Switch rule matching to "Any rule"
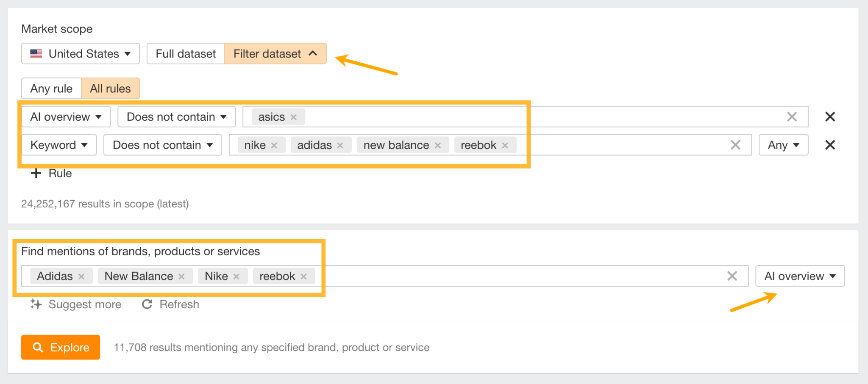Screen dimensions: 868x384 click(x=51, y=88)
